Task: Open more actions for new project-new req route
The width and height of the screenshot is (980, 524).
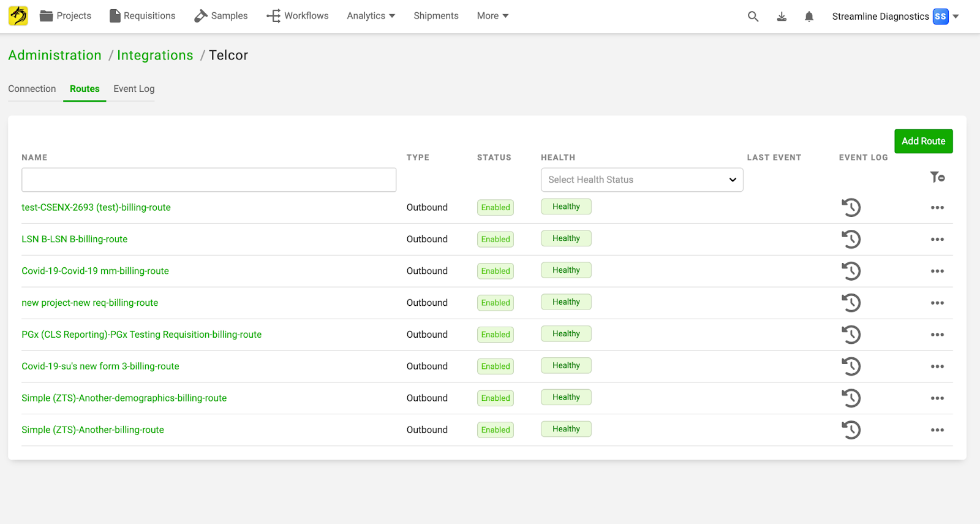Action: 937,303
